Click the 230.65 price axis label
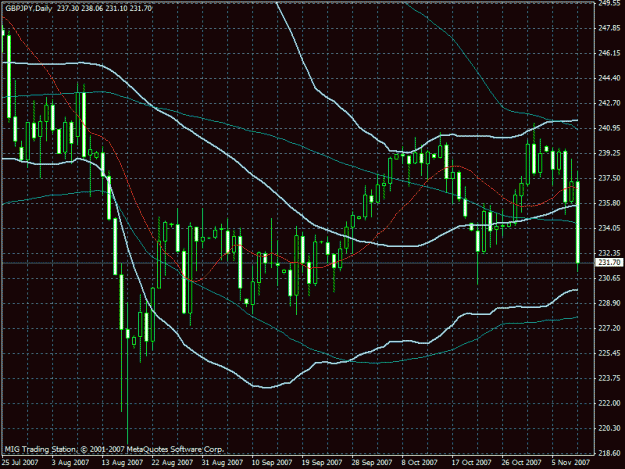 click(x=610, y=278)
